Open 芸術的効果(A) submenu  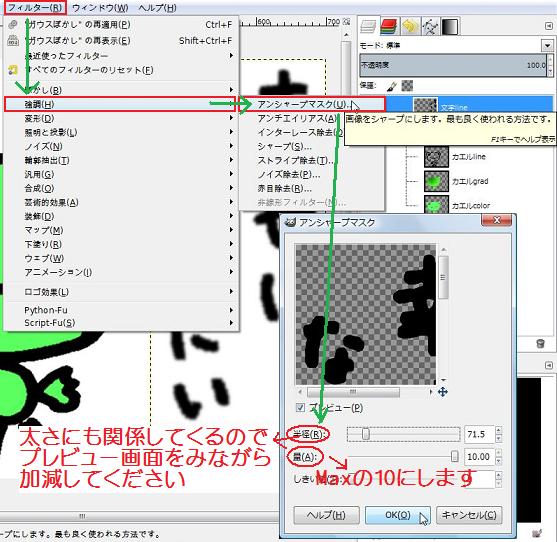coord(121,202)
